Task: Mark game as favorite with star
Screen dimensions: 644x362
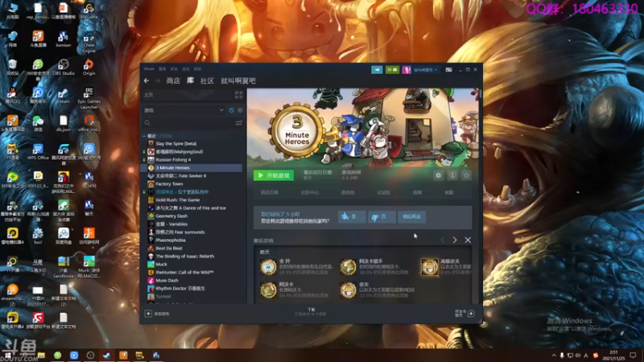Action: pyautogui.click(x=466, y=175)
